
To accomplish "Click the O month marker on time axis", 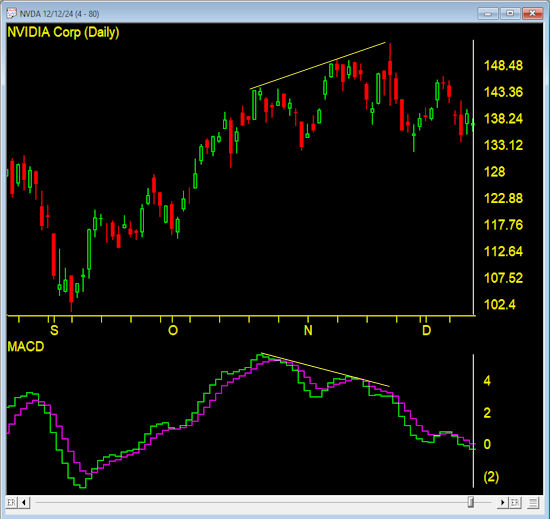I will point(173,330).
